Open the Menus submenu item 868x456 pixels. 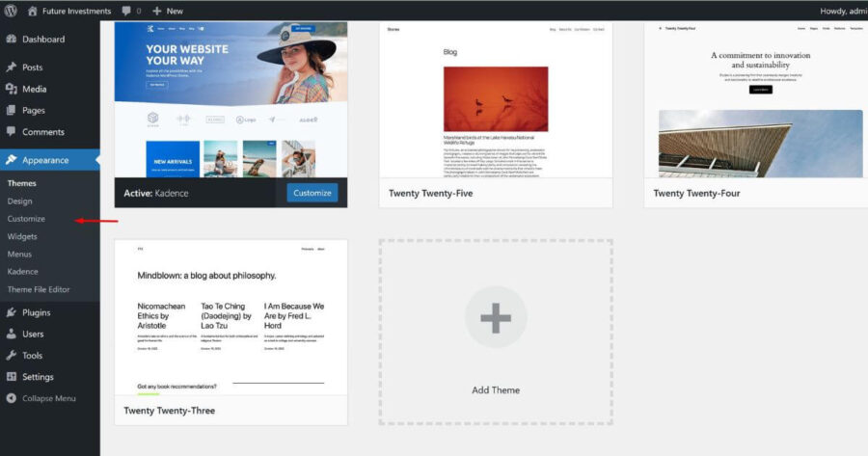pos(19,254)
